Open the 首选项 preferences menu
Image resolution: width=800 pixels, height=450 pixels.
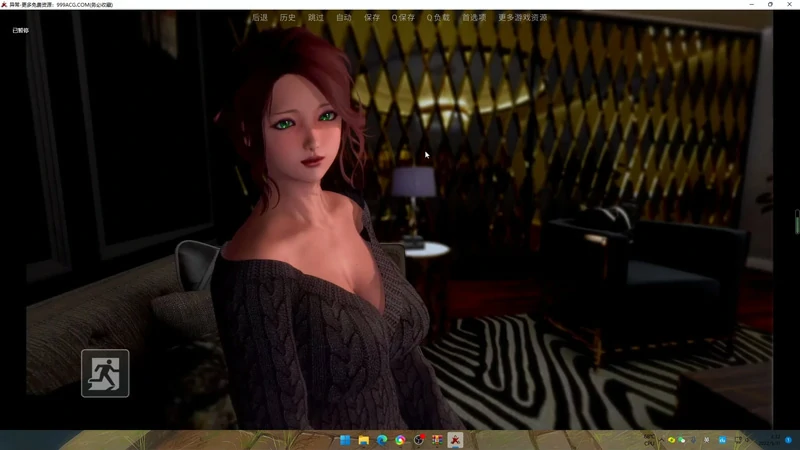click(x=474, y=18)
